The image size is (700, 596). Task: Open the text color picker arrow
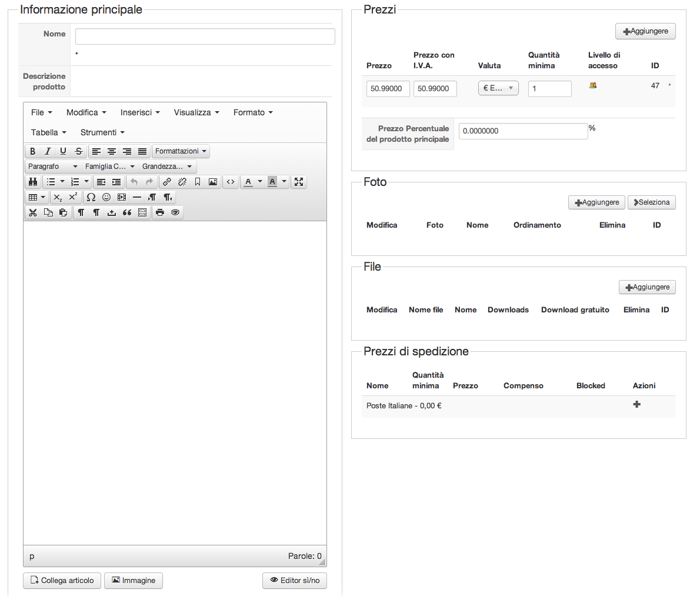point(260,182)
